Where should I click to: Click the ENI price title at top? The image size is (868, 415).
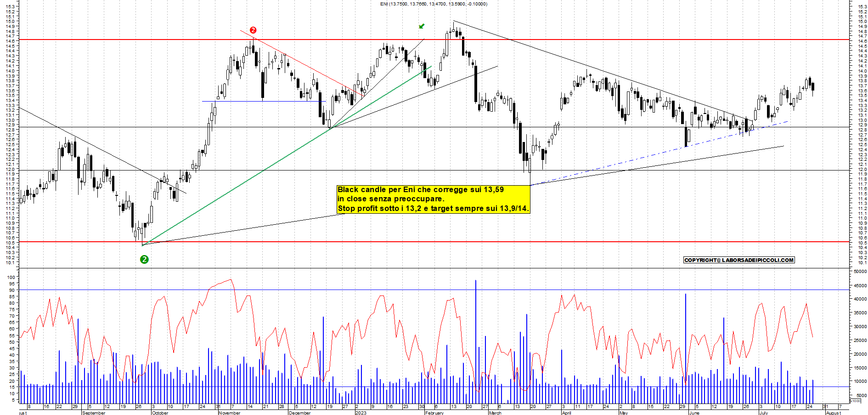coord(434,4)
